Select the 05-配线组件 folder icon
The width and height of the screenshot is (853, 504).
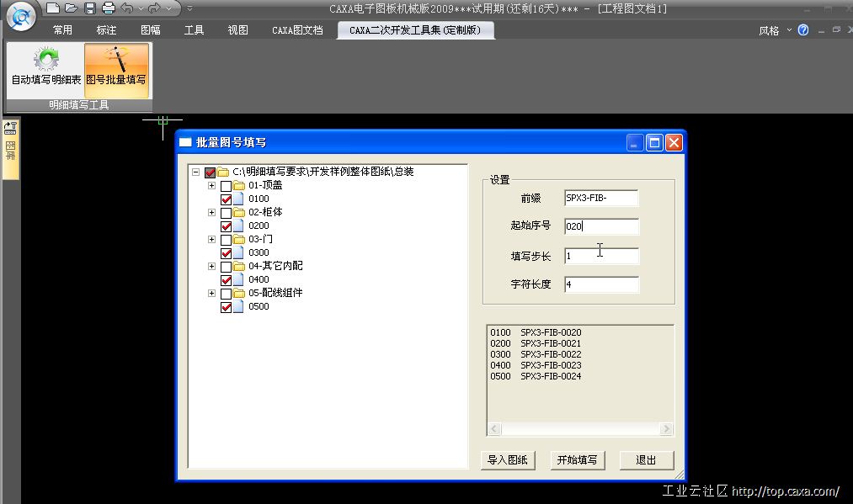coord(239,293)
